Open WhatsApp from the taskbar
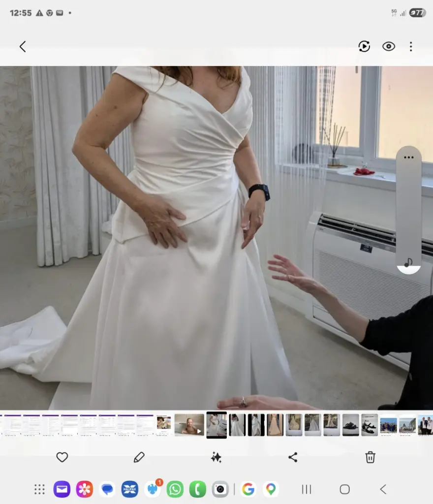 click(x=175, y=489)
